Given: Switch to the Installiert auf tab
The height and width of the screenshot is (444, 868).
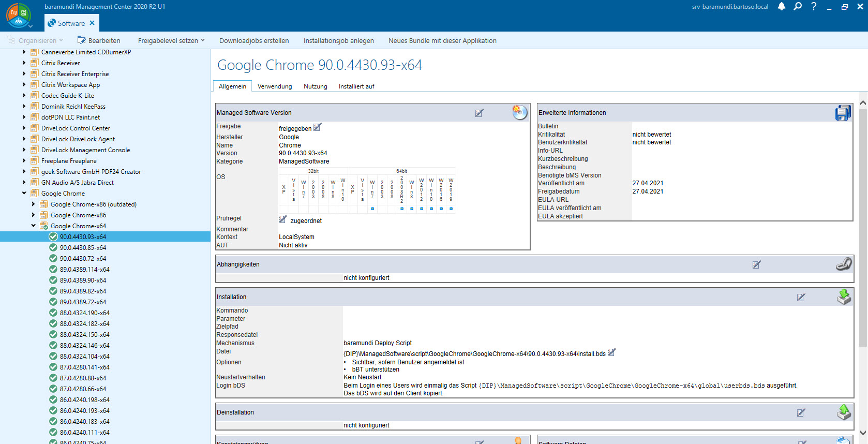Looking at the screenshot, I should tap(356, 86).
